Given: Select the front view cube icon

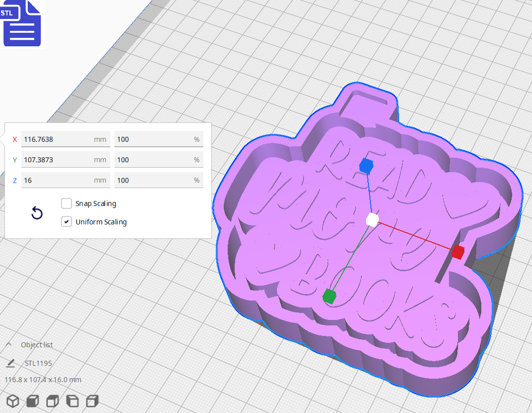Looking at the screenshot, I should tap(32, 401).
